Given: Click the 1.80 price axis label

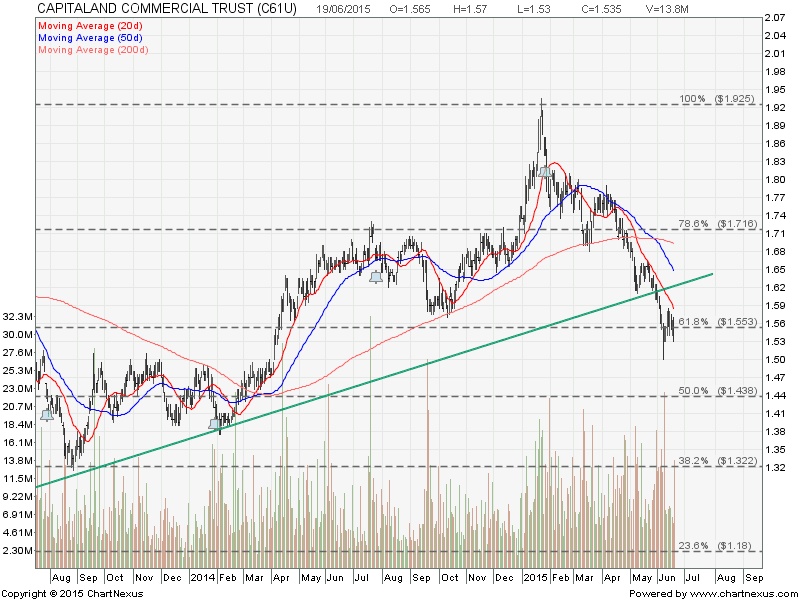Looking at the screenshot, I should (x=774, y=180).
